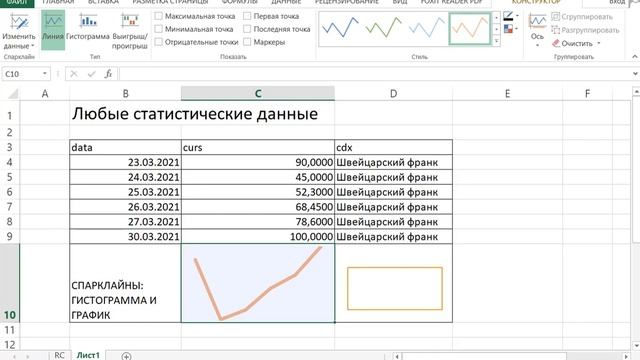Add a new sheet with plus icon
Image resolution: width=640 pixels, height=360 pixels.
coord(127,356)
